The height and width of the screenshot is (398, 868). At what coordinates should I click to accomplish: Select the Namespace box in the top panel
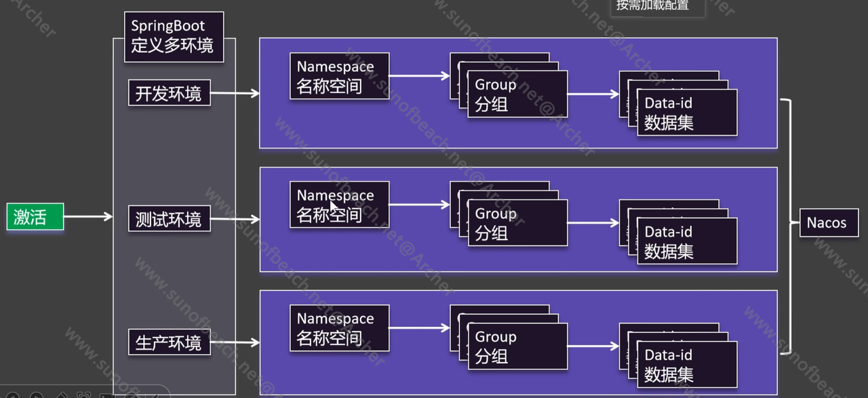click(339, 76)
